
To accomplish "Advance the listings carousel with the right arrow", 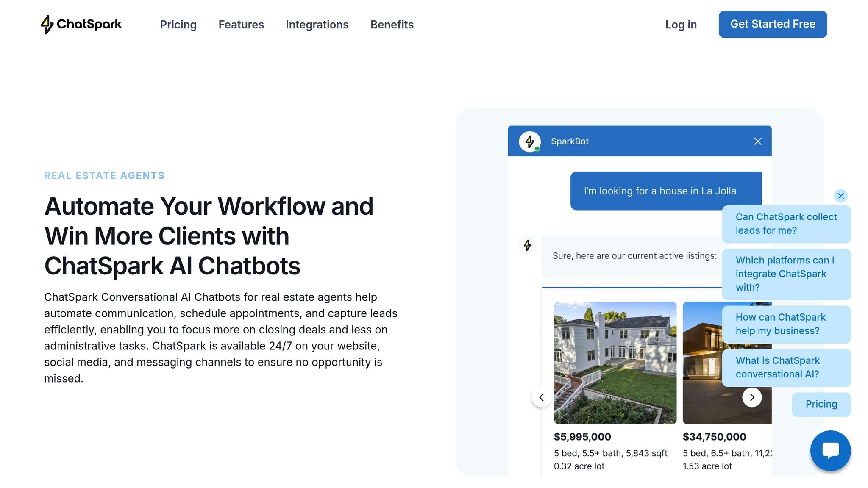I will pyautogui.click(x=752, y=397).
